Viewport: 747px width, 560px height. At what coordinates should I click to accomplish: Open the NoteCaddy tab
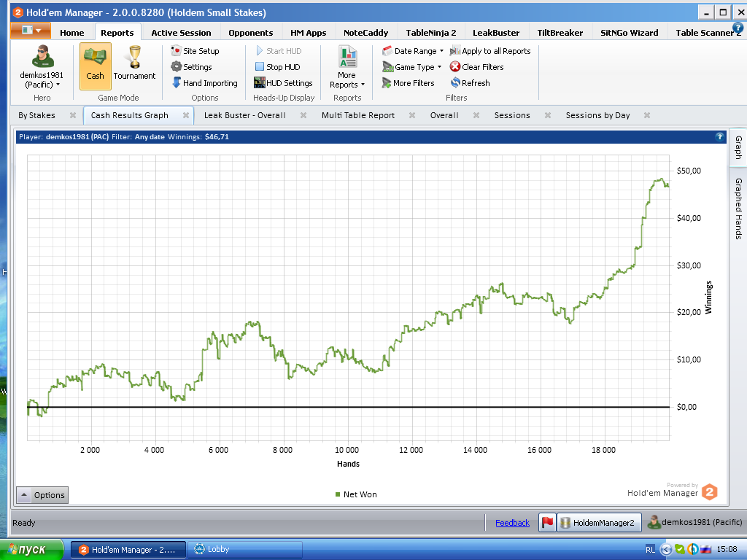pyautogui.click(x=366, y=32)
